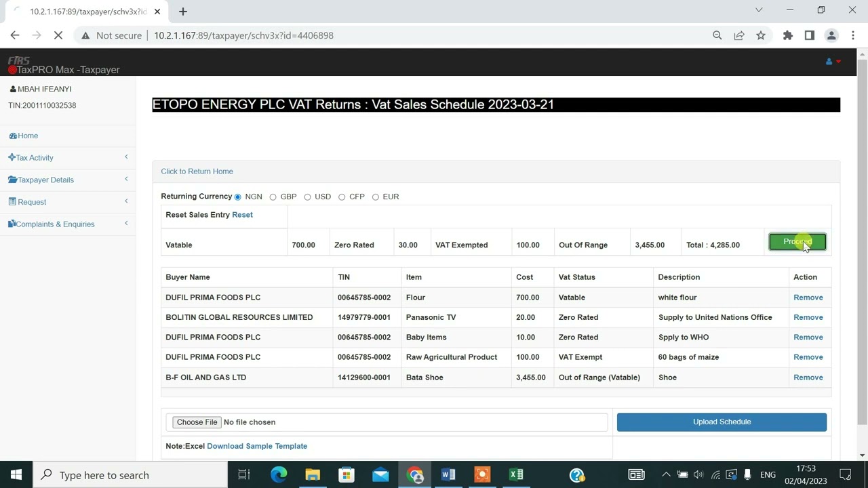Click the share page icon in address bar
Screen dimensions: 868x488
click(739, 35)
